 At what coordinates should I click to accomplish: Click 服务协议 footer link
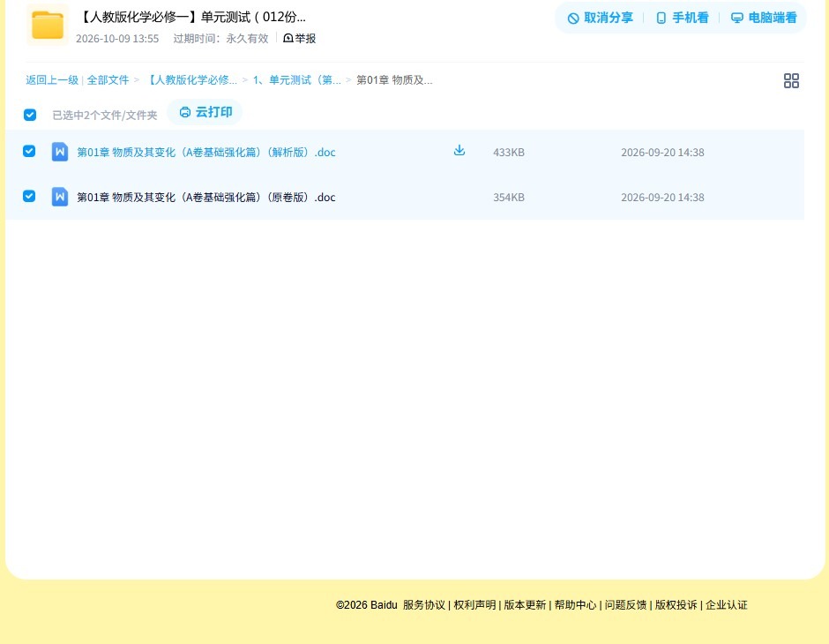pos(424,605)
